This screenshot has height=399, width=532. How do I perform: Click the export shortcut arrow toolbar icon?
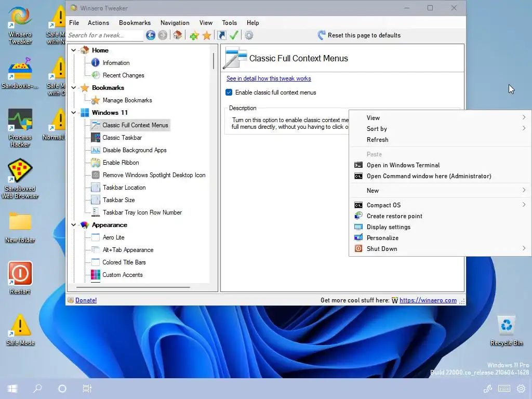222,35
